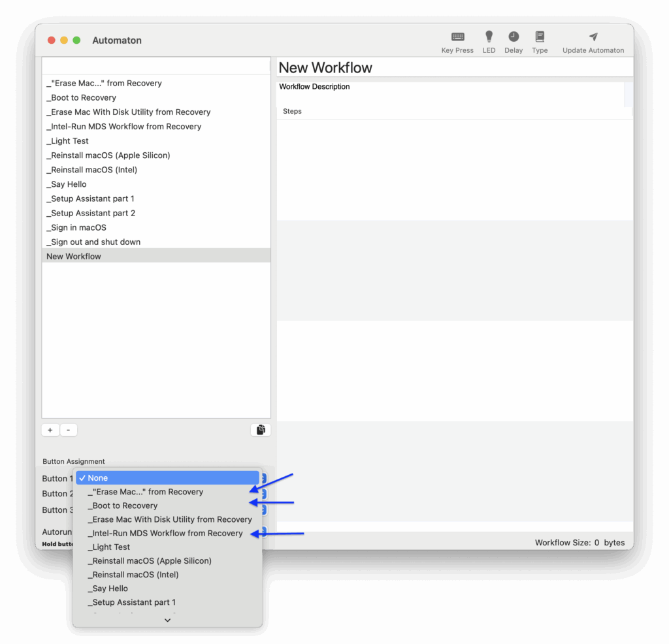Select _Sign out and shut down row
This screenshot has width=669, height=644.
156,242
